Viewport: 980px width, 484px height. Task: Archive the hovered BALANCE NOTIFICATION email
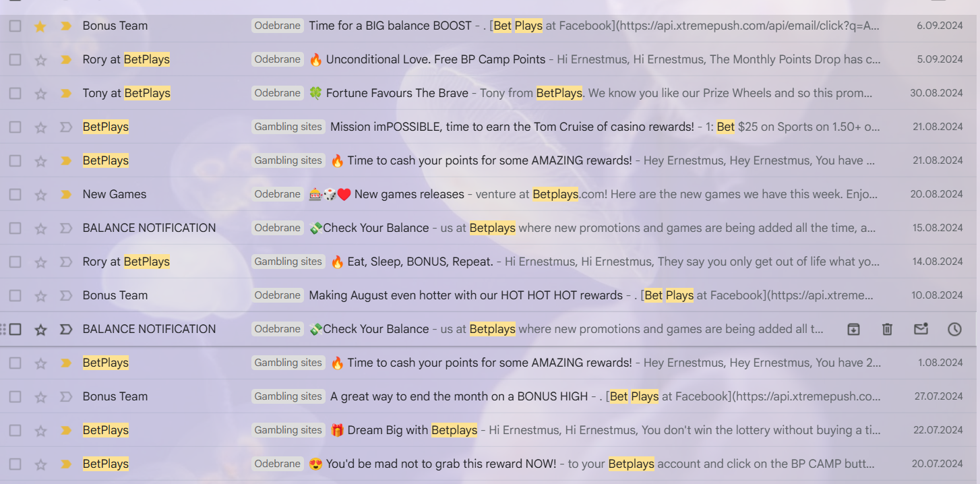pyautogui.click(x=853, y=329)
